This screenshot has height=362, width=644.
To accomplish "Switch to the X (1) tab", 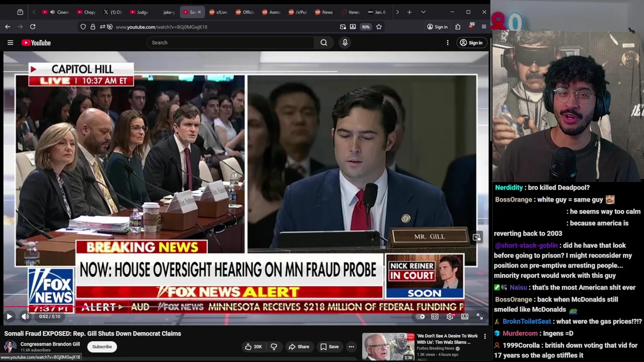I will 112,12.
